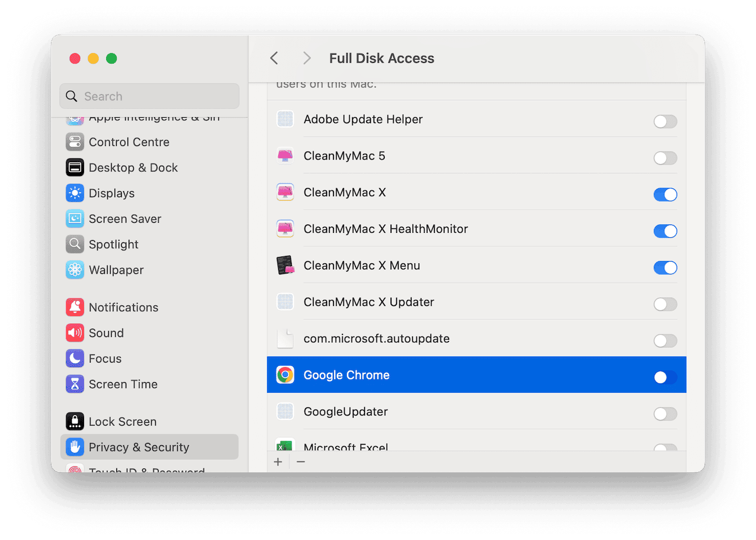Click the CleanMyMac X Menu icon
The width and height of the screenshot is (756, 540).
pos(285,265)
